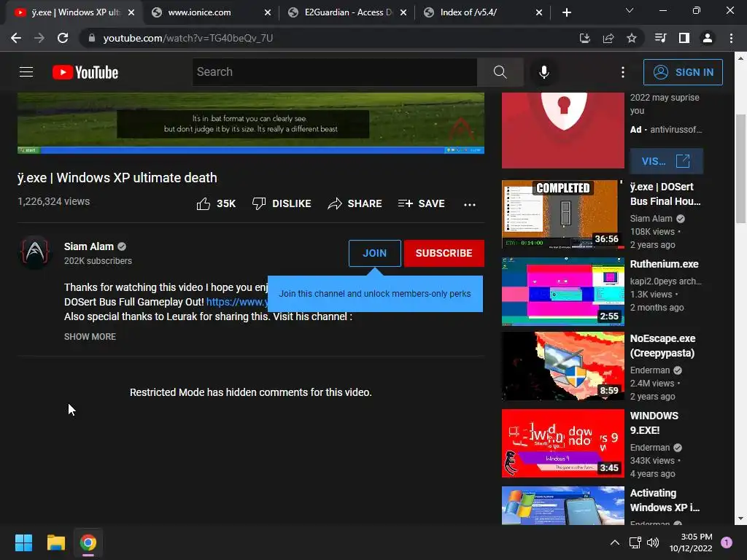
Task: Click the search magnifier button
Action: tap(500, 72)
